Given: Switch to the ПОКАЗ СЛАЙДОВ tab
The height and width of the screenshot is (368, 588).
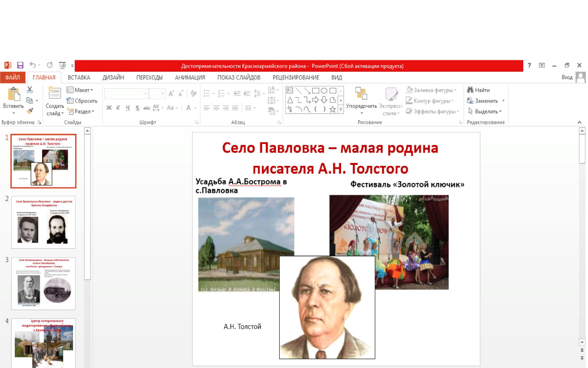Looking at the screenshot, I should click(x=239, y=78).
